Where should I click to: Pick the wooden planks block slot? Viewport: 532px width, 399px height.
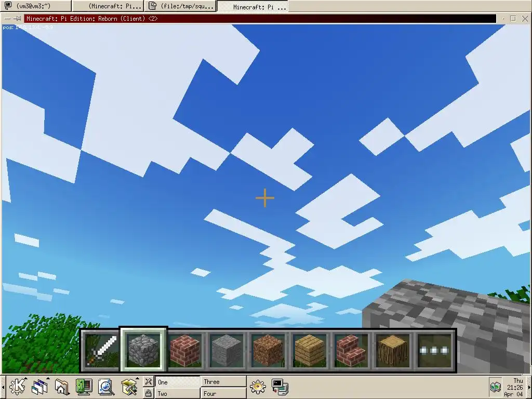pos(310,350)
